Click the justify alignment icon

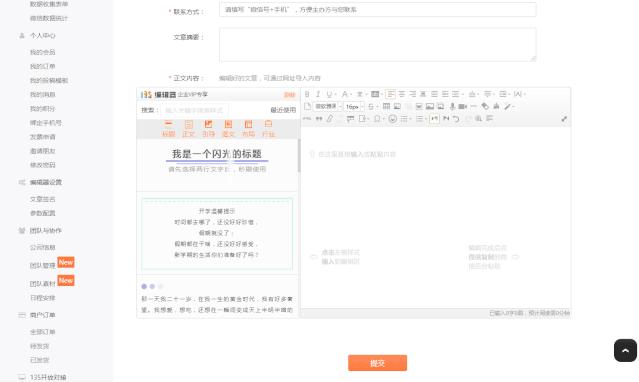(434, 94)
